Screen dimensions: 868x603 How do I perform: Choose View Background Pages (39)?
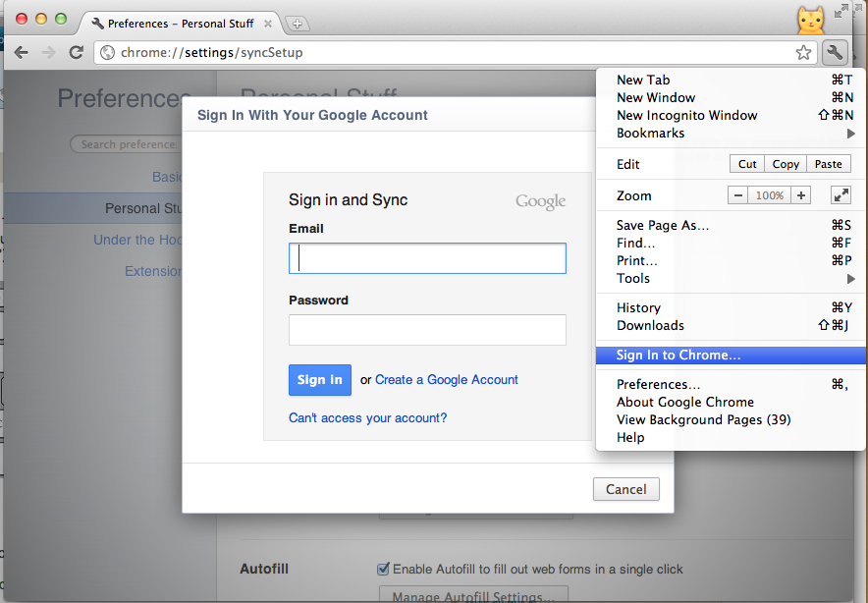point(731,419)
